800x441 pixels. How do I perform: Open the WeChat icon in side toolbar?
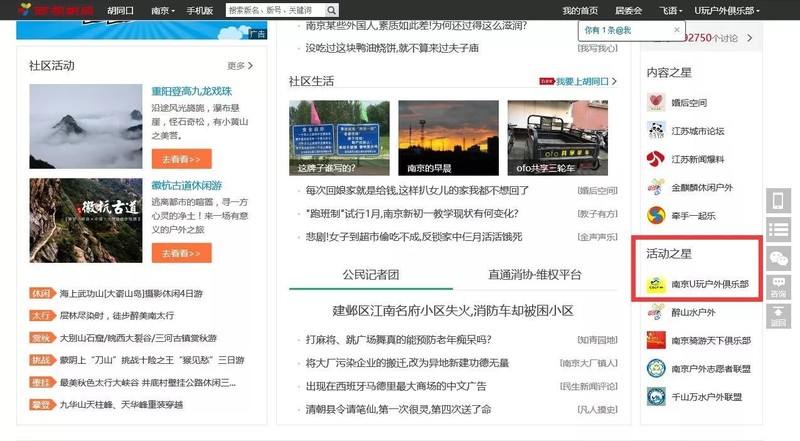779,259
